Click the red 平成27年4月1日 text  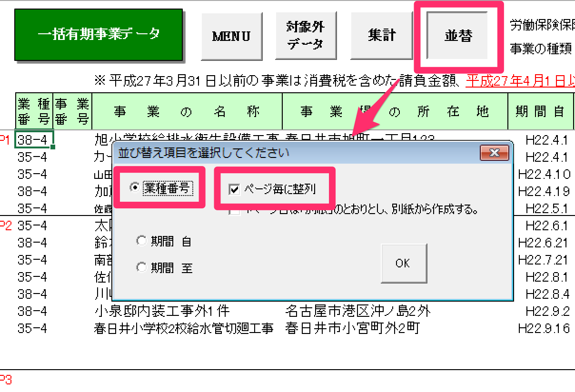(x=520, y=80)
